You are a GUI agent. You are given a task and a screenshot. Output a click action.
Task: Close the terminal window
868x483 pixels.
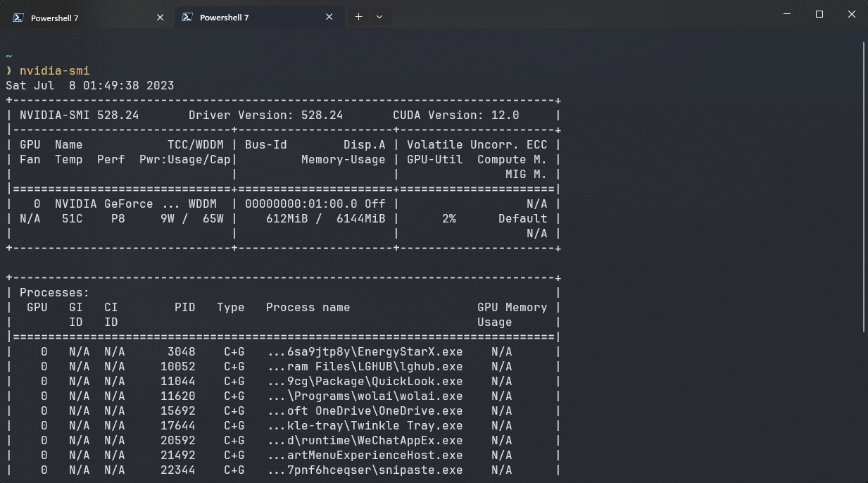coord(851,15)
